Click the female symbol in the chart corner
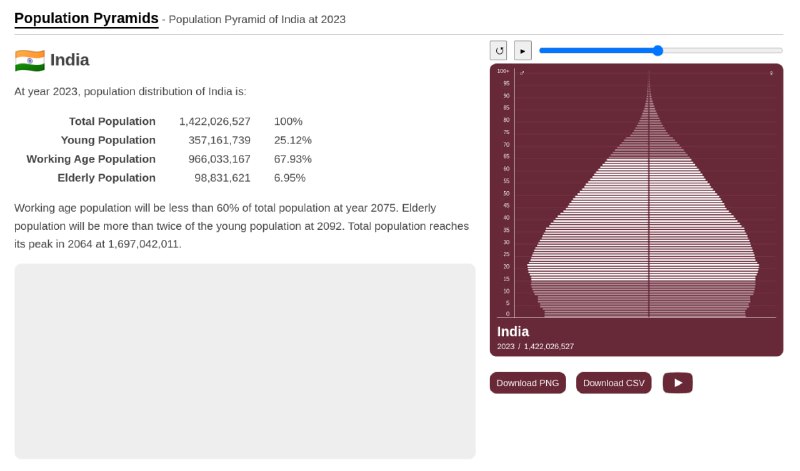This screenshot has height=471, width=800. (x=771, y=73)
